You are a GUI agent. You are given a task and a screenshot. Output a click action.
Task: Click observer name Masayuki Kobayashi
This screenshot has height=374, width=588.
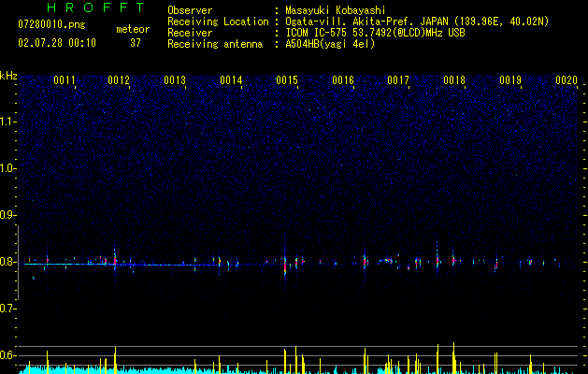(x=336, y=10)
